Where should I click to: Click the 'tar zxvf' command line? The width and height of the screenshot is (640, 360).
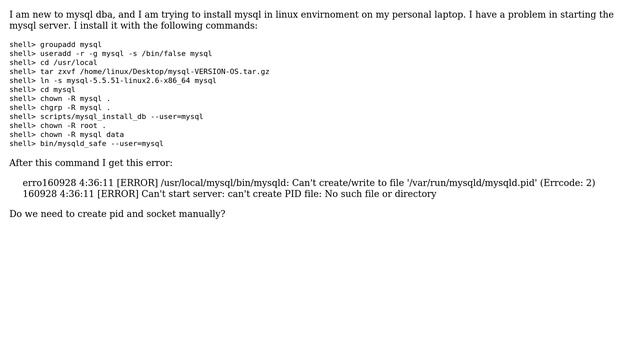click(139, 71)
